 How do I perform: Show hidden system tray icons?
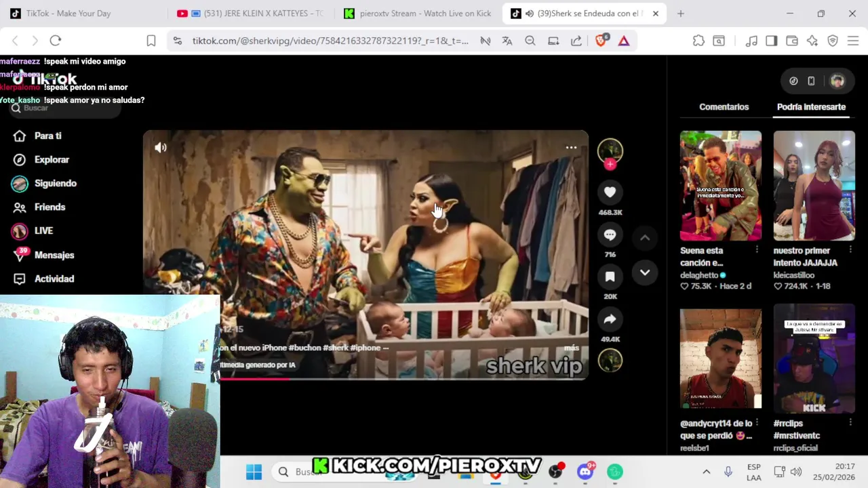[706, 472]
